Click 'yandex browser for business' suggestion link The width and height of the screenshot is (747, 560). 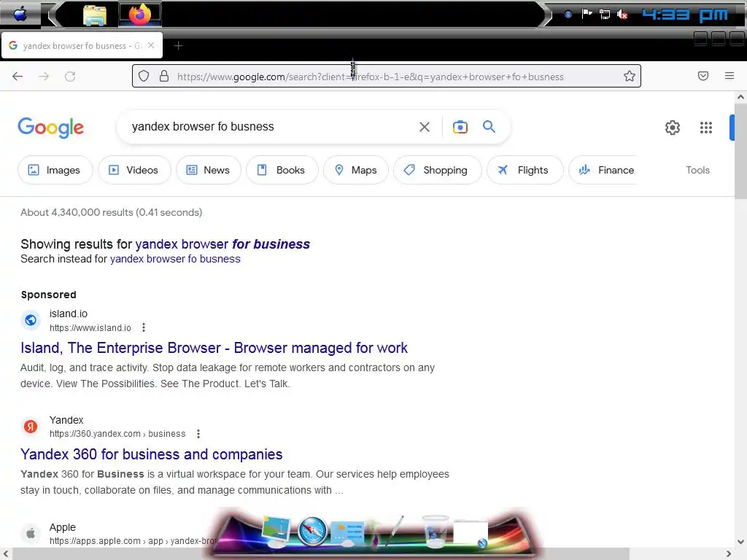[222, 244]
